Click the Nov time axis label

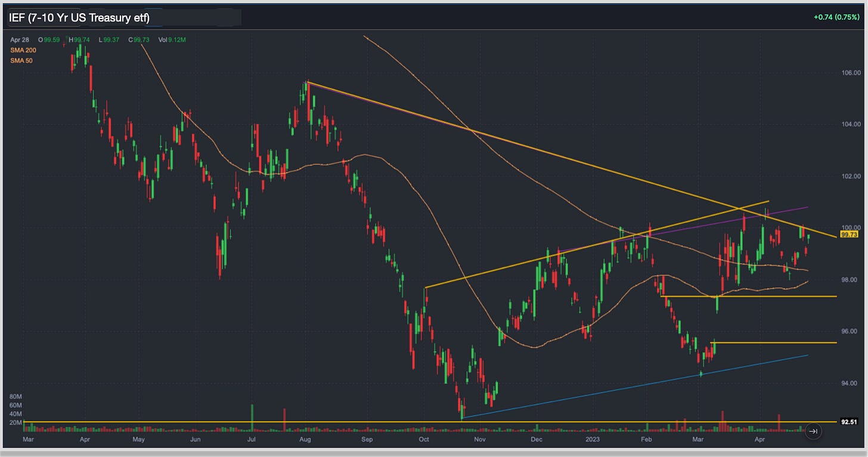point(480,439)
